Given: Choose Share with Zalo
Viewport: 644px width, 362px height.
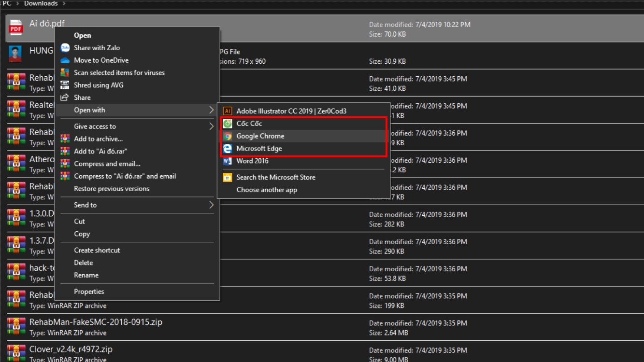Looking at the screenshot, I should (137, 48).
